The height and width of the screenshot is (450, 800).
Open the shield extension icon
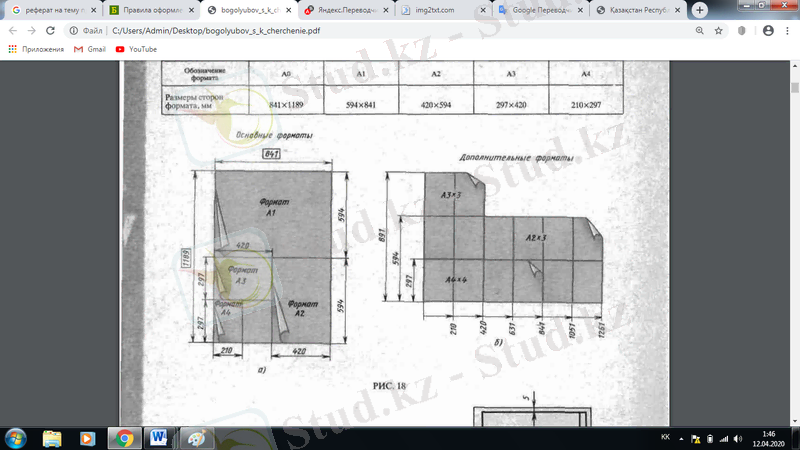tap(742, 31)
